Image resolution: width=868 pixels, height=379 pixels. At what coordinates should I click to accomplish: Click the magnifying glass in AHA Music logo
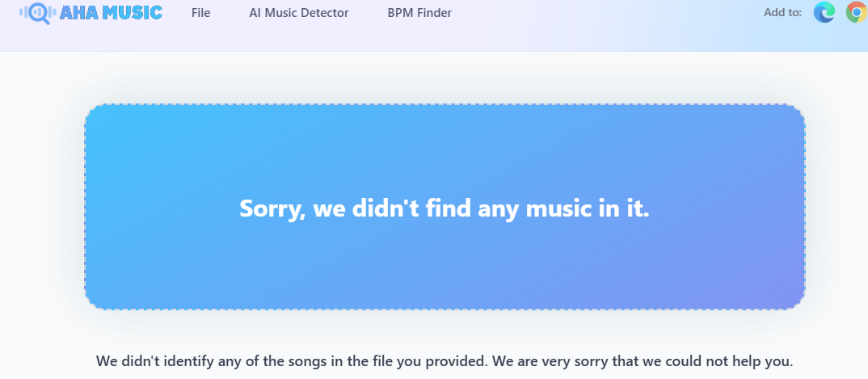(x=39, y=13)
